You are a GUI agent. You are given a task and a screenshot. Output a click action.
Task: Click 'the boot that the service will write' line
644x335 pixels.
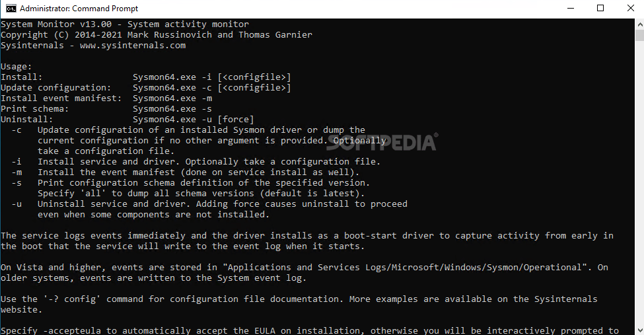[183, 246]
